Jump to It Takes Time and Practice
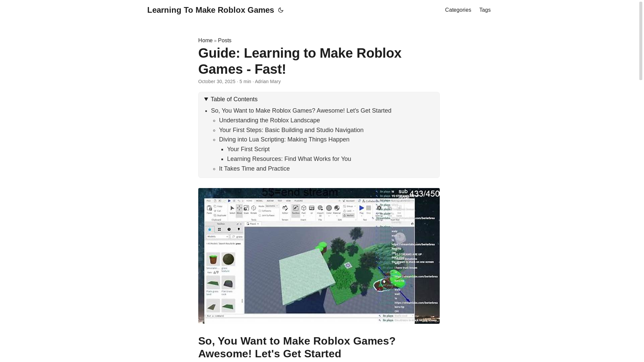The height and width of the screenshot is (362, 644). [x=254, y=169]
